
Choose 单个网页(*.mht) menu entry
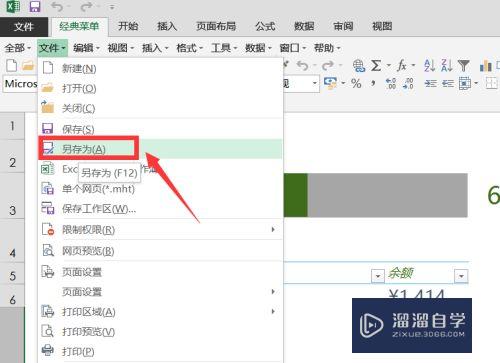(x=160, y=189)
